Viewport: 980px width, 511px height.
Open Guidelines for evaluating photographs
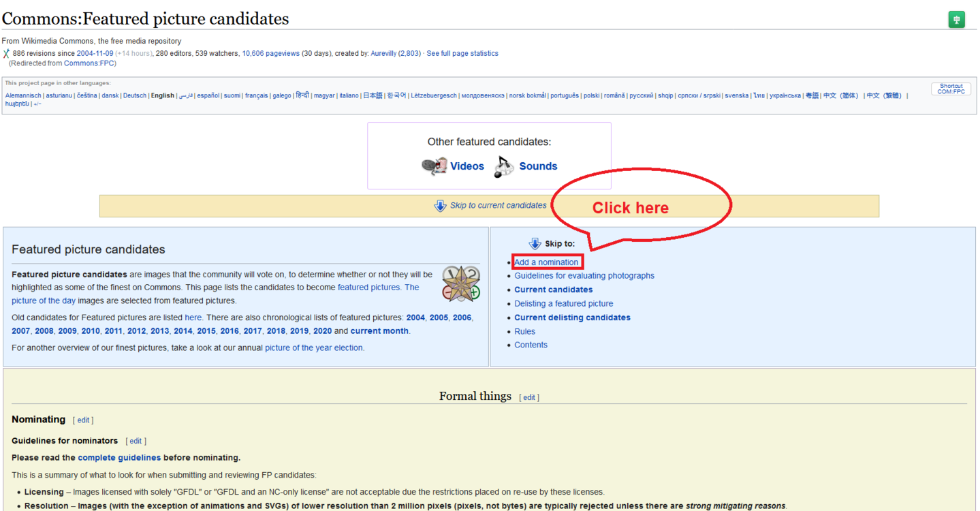[584, 276]
